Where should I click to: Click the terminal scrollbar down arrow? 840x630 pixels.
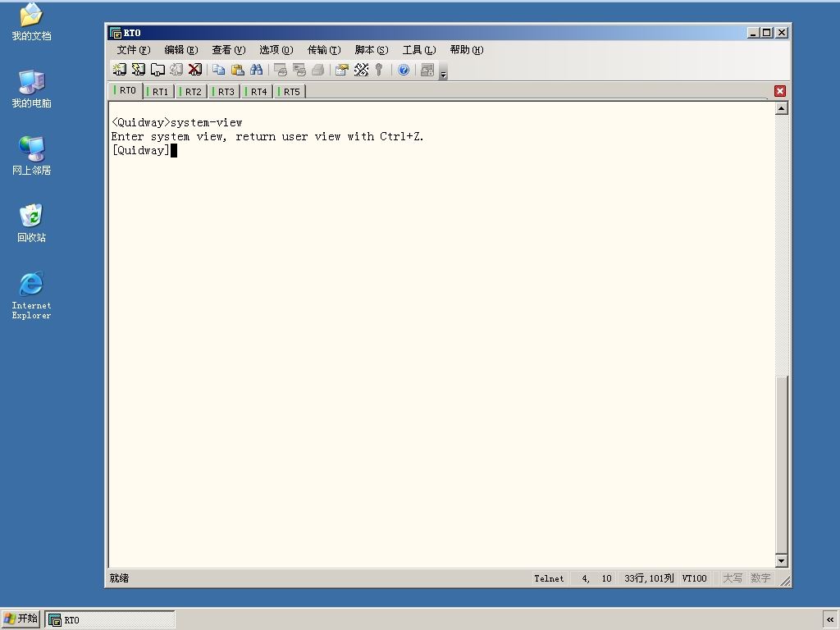(782, 561)
